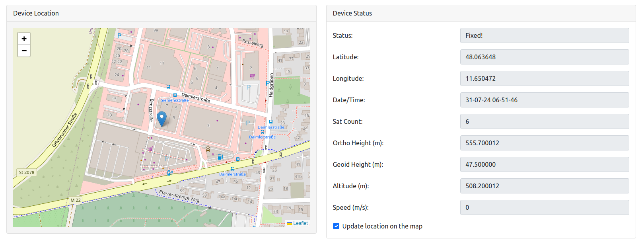Click the blue device location marker
The height and width of the screenshot is (246, 644).
click(161, 119)
